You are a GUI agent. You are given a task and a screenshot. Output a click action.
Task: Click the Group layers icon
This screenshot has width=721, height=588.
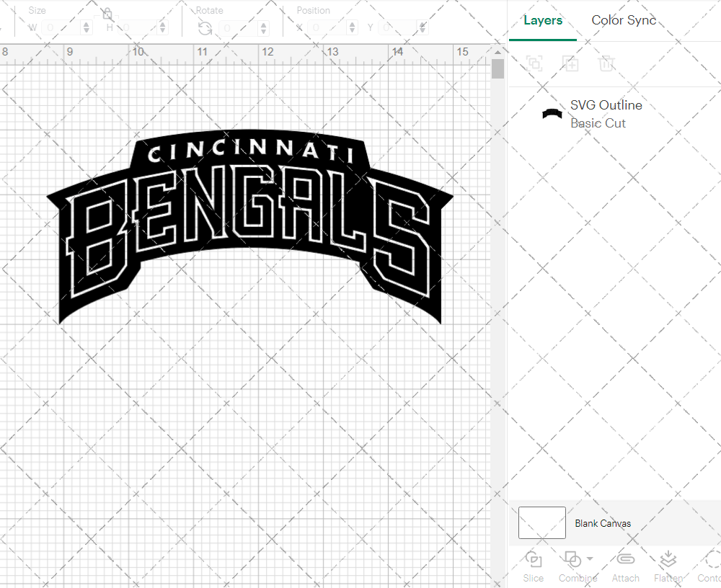(534, 63)
